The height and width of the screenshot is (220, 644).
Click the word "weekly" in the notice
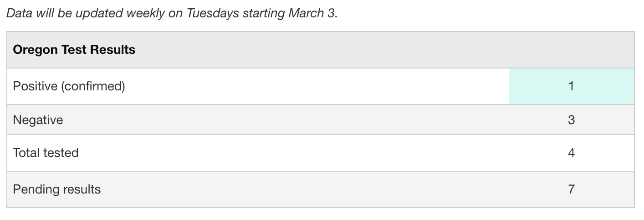click(x=147, y=13)
